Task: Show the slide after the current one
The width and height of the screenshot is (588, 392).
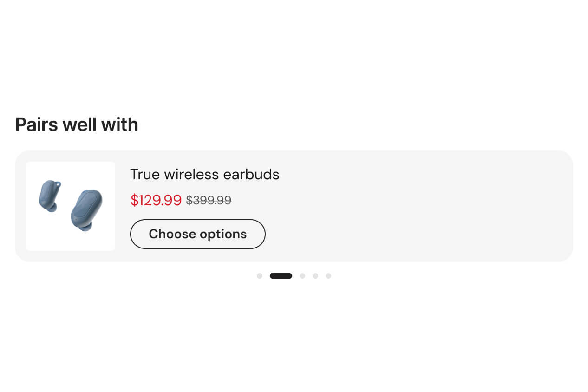Action: pos(302,276)
